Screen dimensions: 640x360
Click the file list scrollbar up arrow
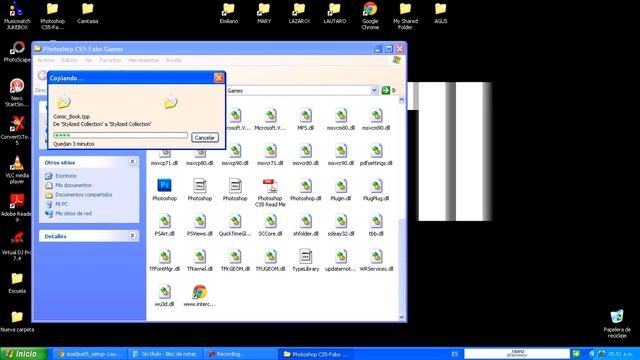(401, 100)
